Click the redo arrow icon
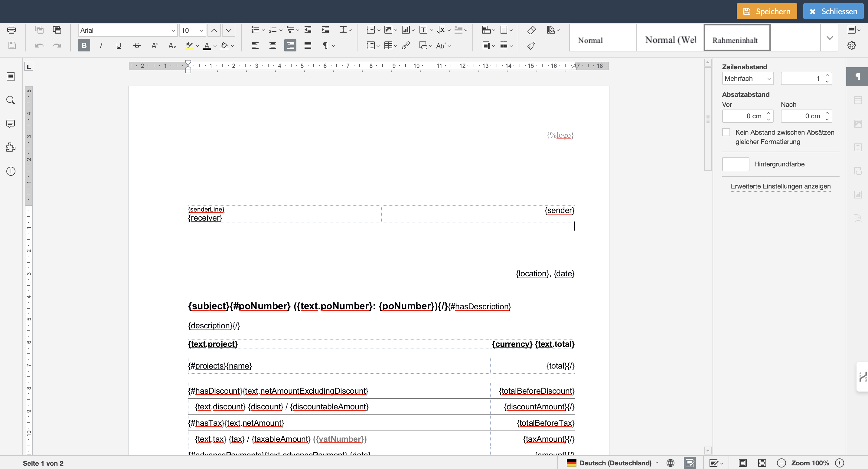This screenshot has height=469, width=868. (x=57, y=45)
